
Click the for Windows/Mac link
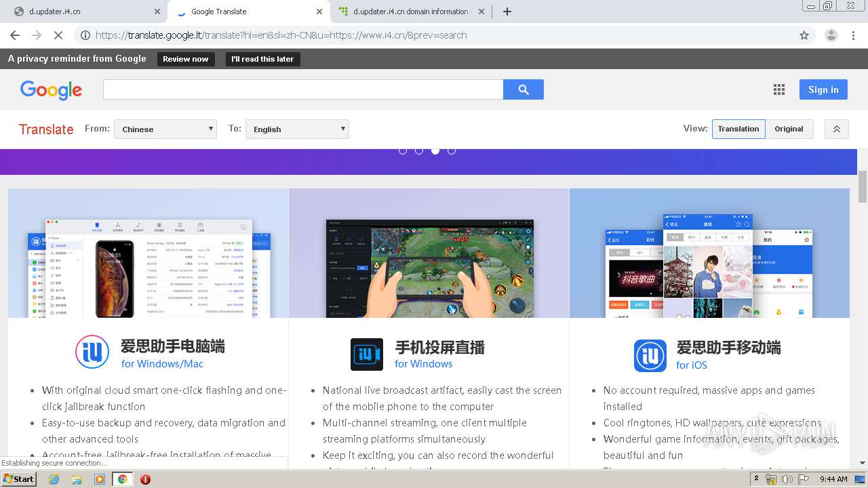click(x=163, y=364)
